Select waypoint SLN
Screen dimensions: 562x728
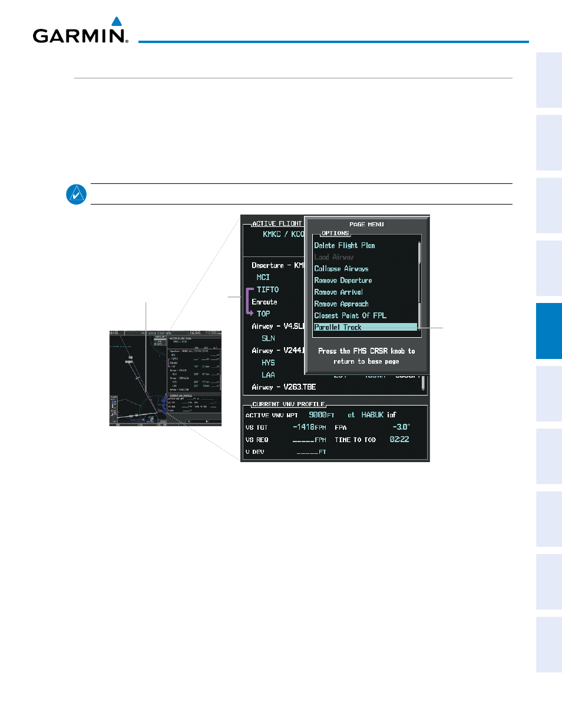[268, 338]
